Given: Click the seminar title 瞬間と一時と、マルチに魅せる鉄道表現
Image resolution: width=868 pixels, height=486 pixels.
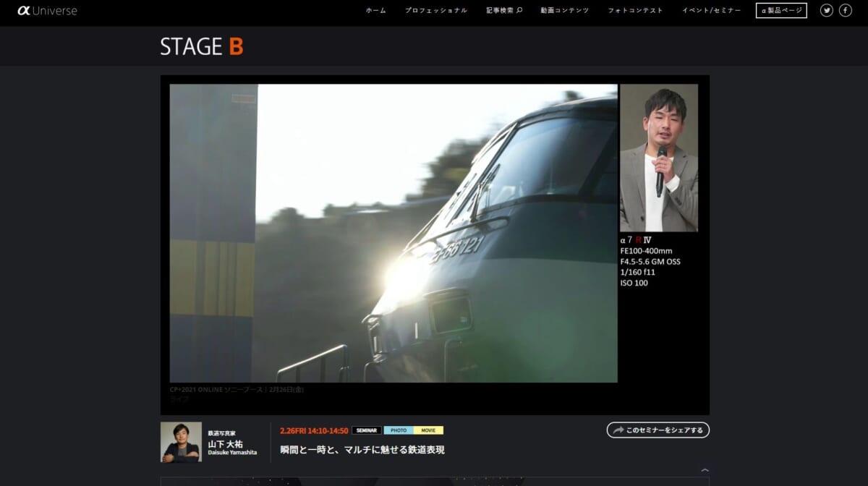Looking at the screenshot, I should 362,450.
